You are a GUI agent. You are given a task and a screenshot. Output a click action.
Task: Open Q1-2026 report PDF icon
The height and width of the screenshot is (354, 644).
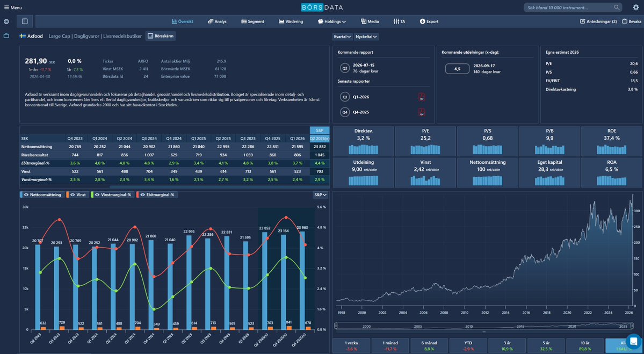click(422, 97)
